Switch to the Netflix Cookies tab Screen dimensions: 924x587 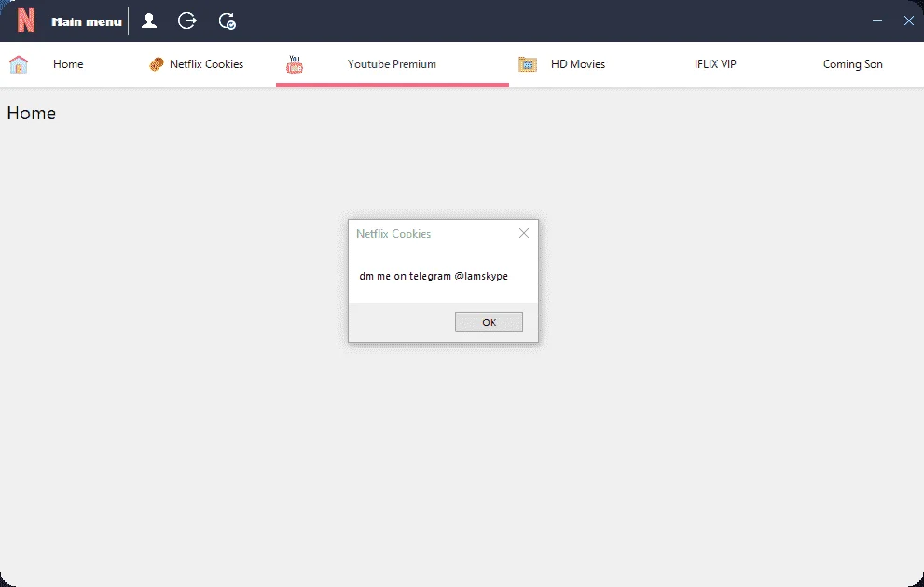point(206,64)
